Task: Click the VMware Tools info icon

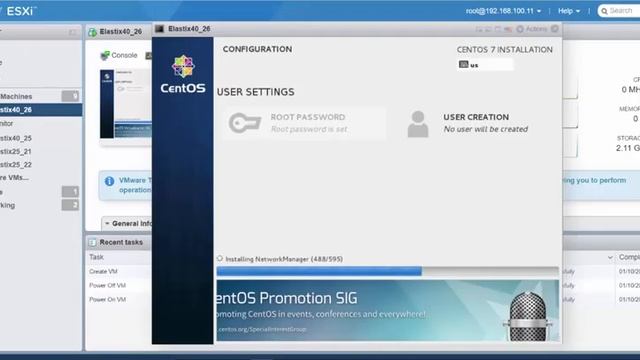Action: click(109, 181)
